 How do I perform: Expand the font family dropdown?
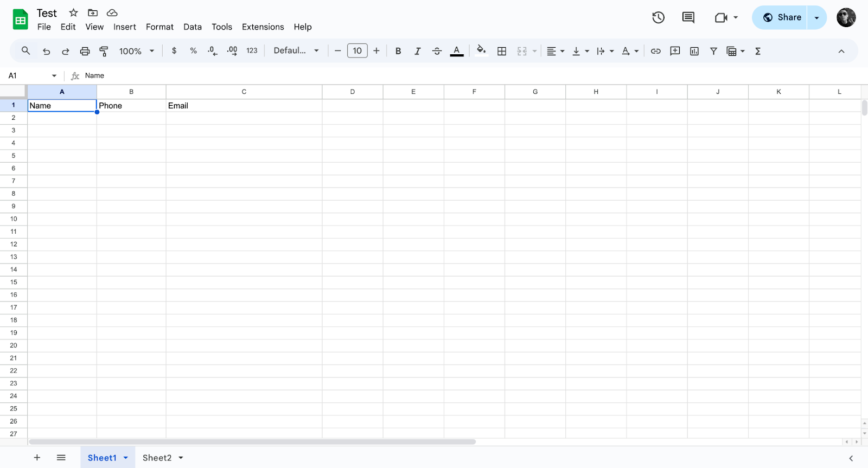pyautogui.click(x=296, y=51)
